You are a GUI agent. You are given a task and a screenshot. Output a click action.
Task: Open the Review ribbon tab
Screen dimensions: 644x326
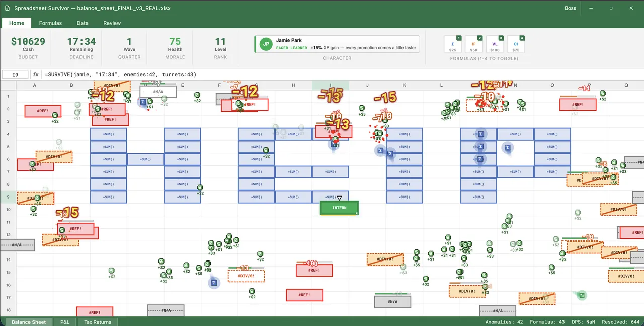(112, 23)
